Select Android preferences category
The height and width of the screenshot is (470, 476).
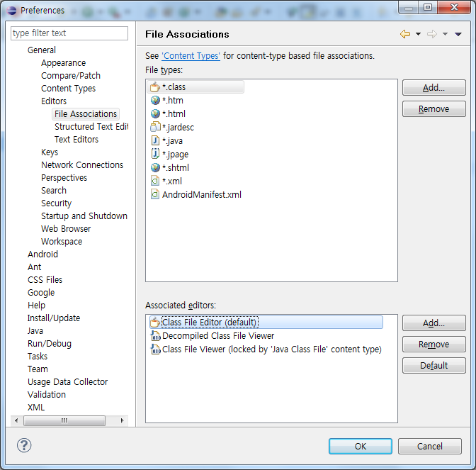[x=42, y=254]
